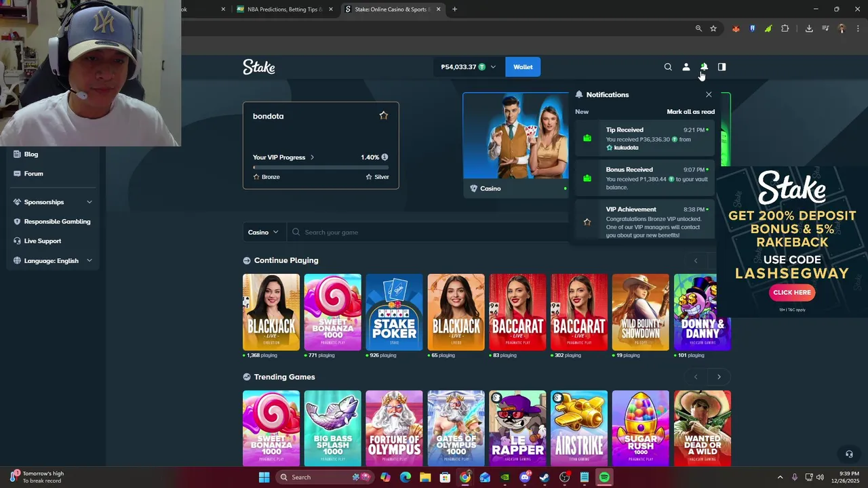The height and width of the screenshot is (488, 868).
Task: Open Big Bass Splash 1000 game
Action: click(x=333, y=428)
